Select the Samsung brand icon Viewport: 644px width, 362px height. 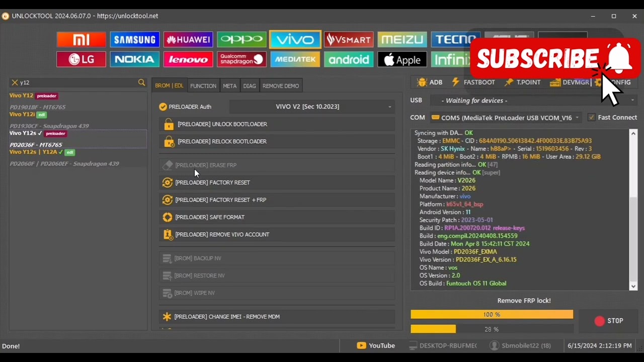click(x=134, y=40)
